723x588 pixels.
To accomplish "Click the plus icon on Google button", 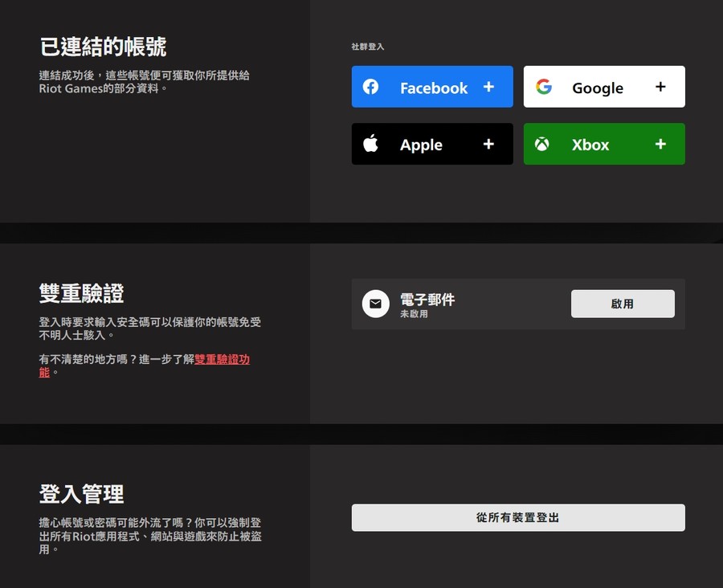I will tap(660, 87).
